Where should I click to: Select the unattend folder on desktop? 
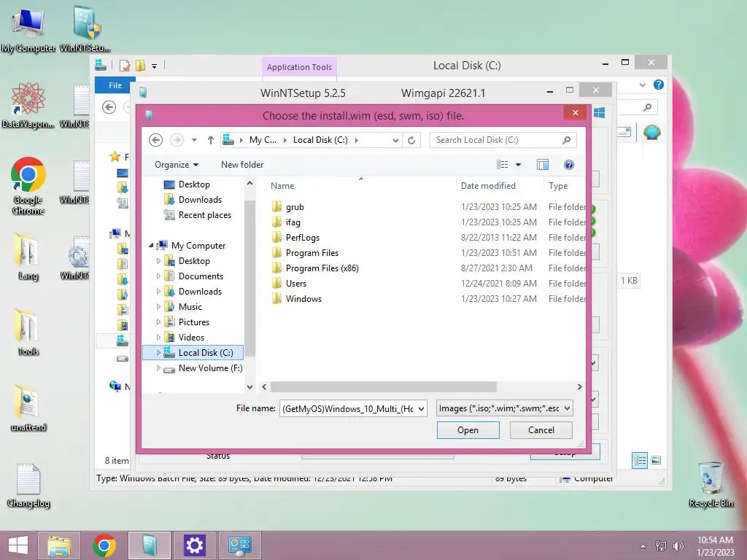28,408
